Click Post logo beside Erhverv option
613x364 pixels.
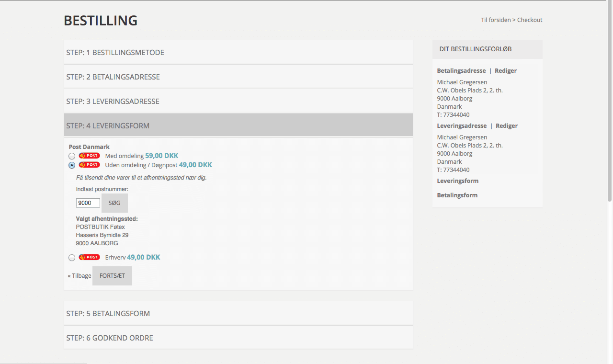tap(89, 257)
